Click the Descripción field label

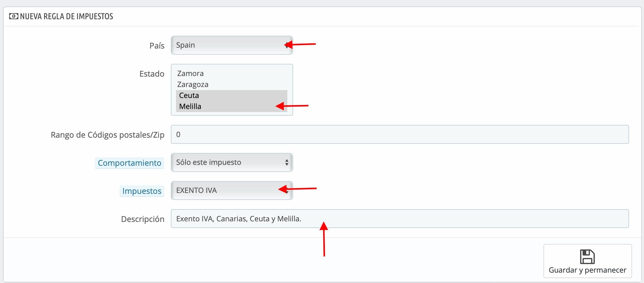pos(143,219)
